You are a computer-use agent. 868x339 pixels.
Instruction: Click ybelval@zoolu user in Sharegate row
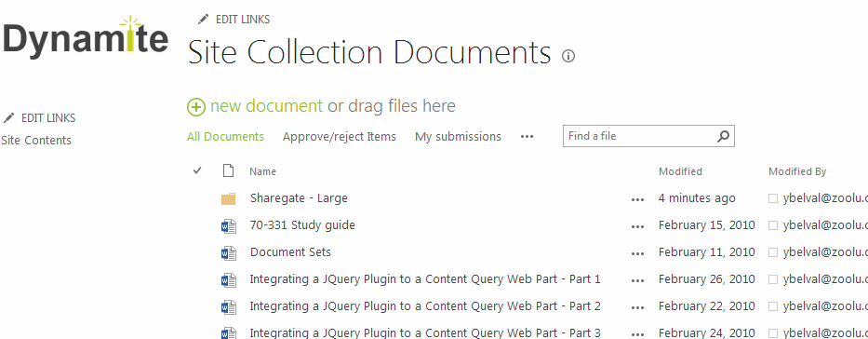point(825,199)
